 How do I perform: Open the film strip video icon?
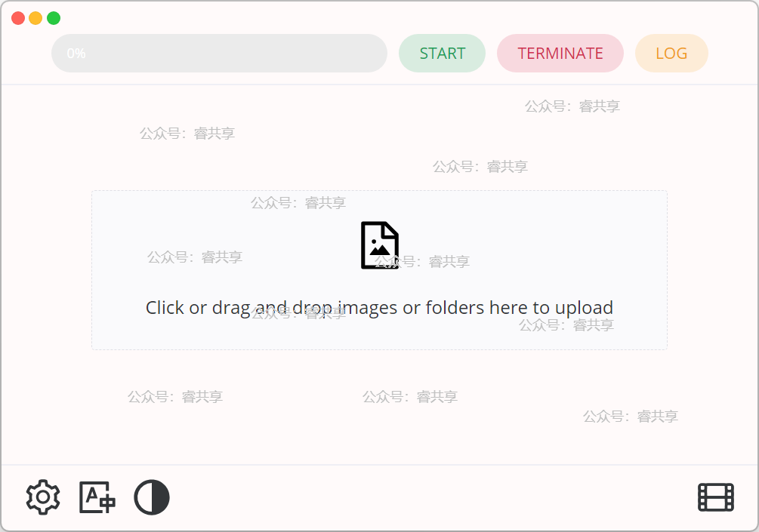coord(716,497)
